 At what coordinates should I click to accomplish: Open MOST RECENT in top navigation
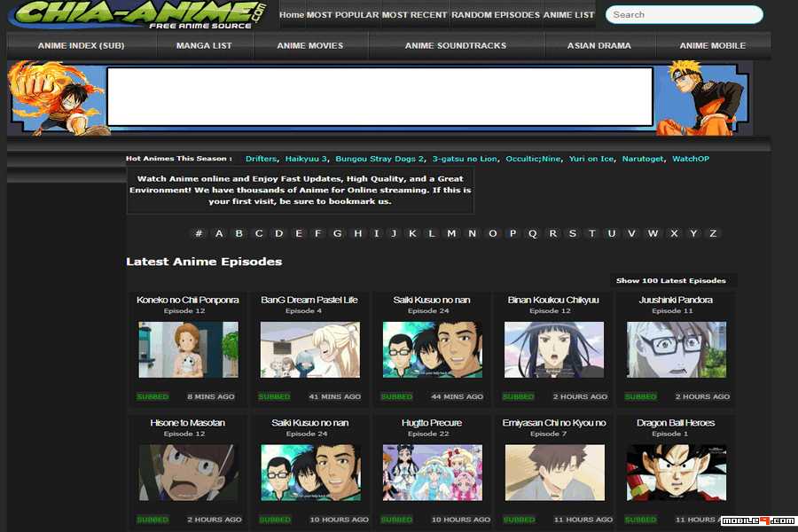tap(414, 15)
